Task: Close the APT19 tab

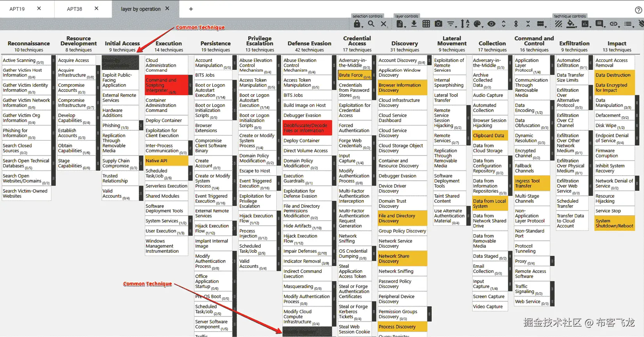Action: click(39, 8)
